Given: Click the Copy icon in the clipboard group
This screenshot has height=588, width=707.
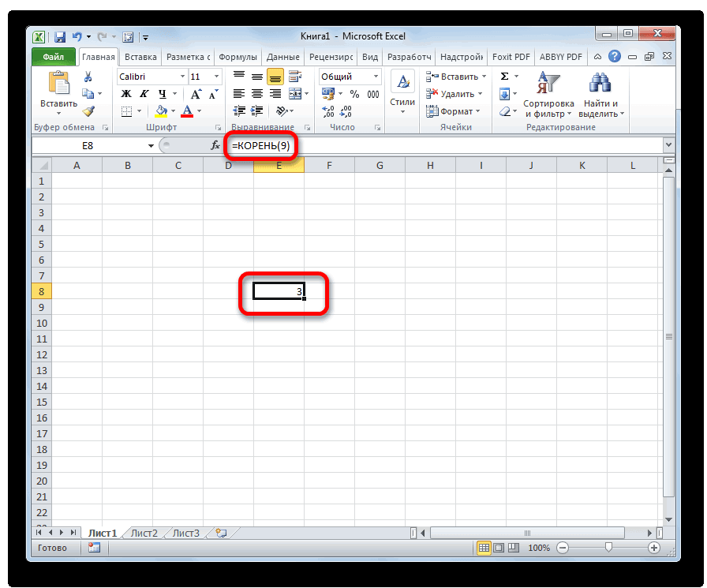Looking at the screenshot, I should (88, 94).
